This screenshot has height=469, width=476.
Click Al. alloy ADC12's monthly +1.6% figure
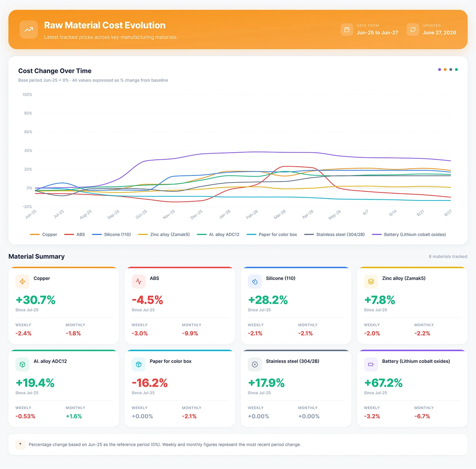point(74,416)
